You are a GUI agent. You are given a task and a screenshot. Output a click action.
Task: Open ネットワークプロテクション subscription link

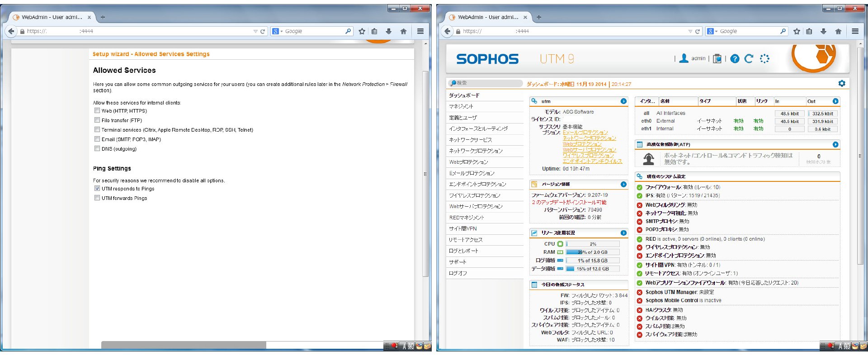point(589,138)
